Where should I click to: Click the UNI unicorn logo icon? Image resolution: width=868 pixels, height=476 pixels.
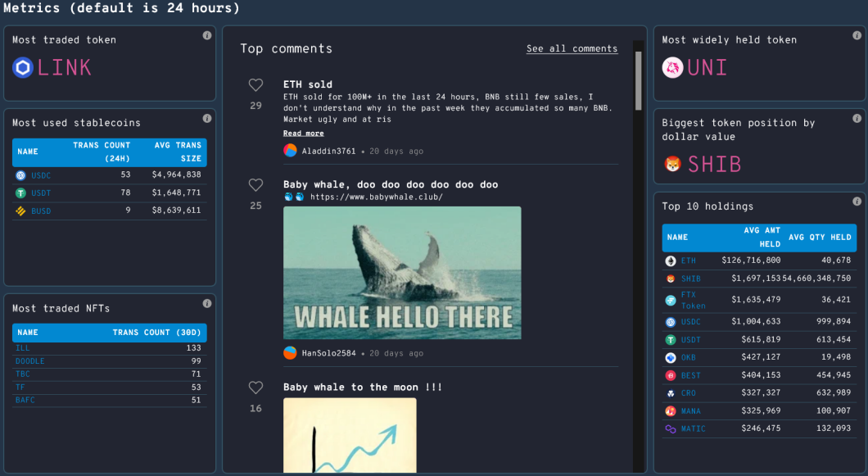click(x=672, y=68)
